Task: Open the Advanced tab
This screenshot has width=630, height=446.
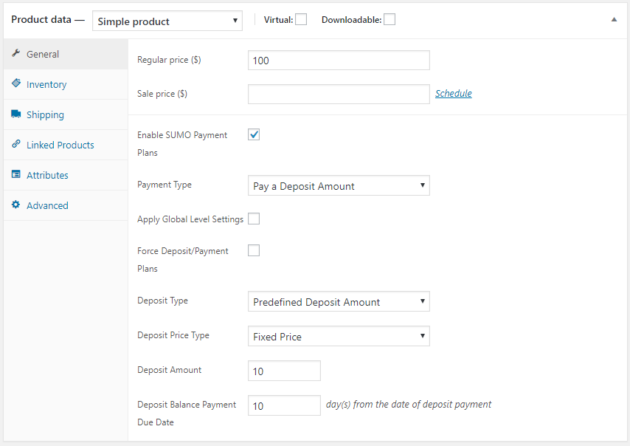Action: [66, 205]
